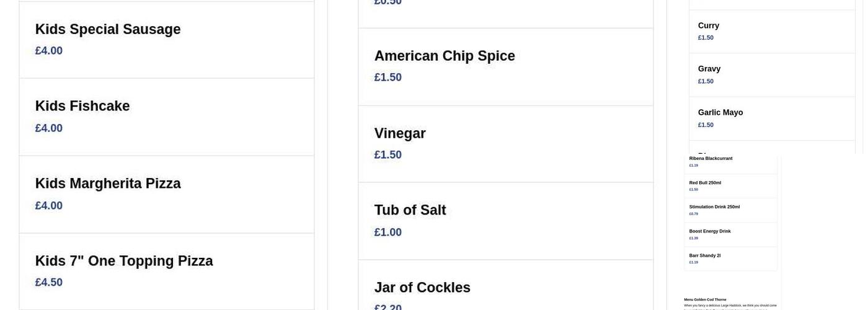Select the Kids Special Sausage menu item

pyautogui.click(x=107, y=30)
